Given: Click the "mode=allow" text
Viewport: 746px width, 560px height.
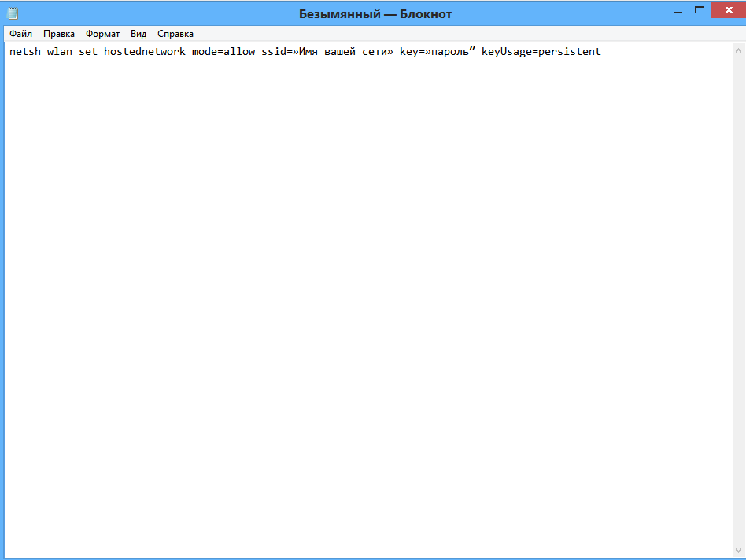Looking at the screenshot, I should [223, 51].
